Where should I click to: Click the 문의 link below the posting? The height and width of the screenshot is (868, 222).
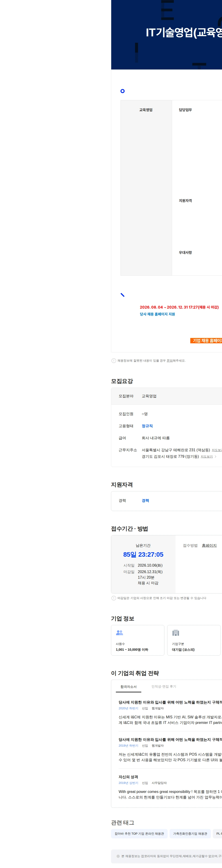170,360
